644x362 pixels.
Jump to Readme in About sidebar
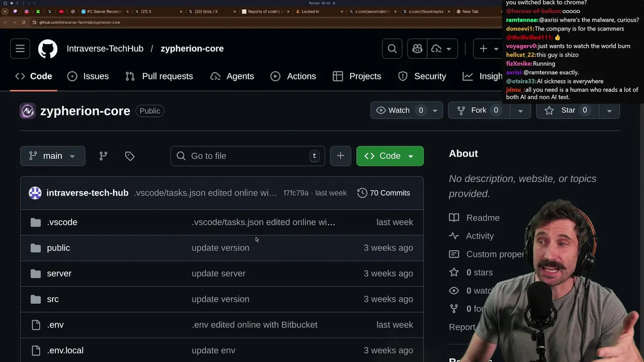coord(474,218)
